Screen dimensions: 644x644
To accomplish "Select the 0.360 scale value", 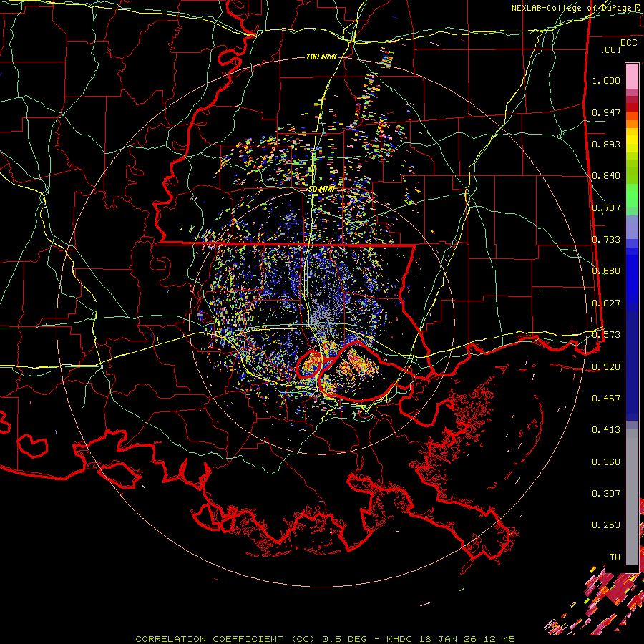I will click(x=606, y=462).
